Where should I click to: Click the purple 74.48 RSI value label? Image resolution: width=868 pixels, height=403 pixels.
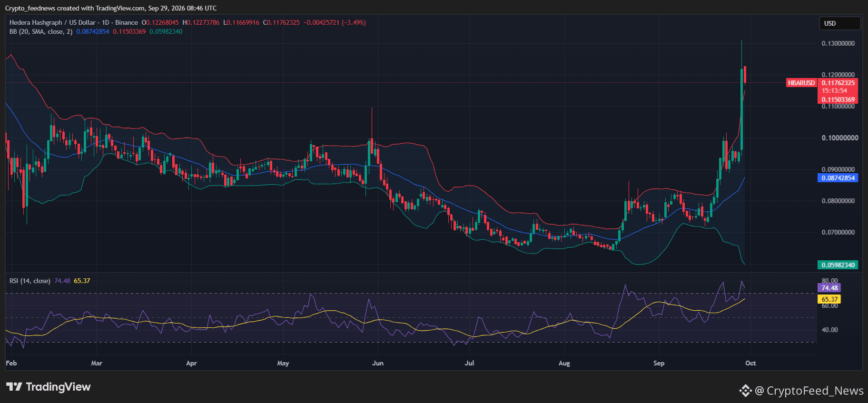click(x=829, y=288)
